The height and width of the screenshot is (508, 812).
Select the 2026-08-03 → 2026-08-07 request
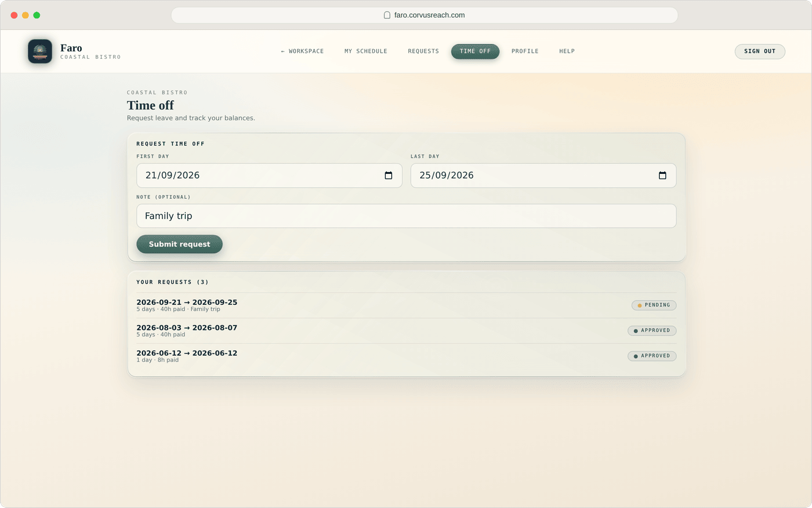(x=406, y=331)
